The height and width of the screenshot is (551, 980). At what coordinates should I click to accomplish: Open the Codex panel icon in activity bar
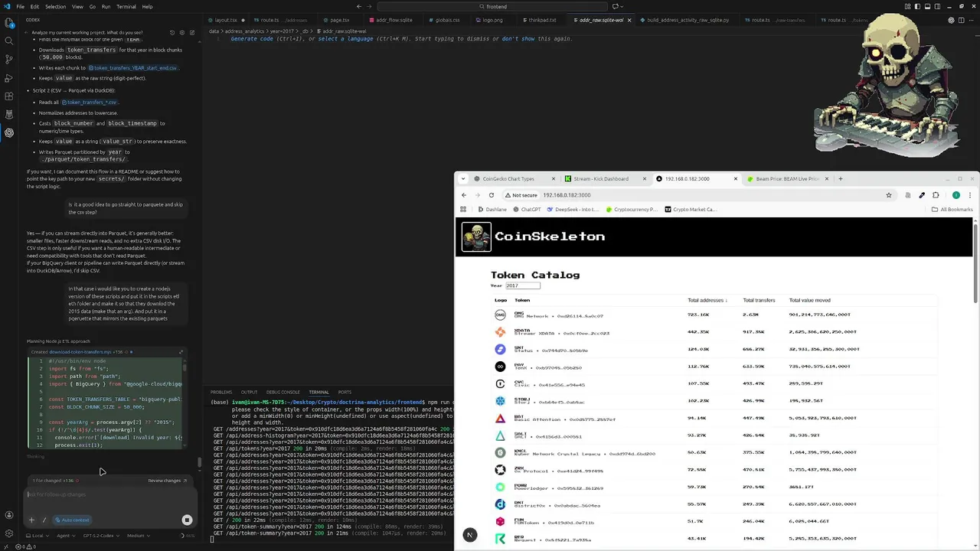coord(9,132)
